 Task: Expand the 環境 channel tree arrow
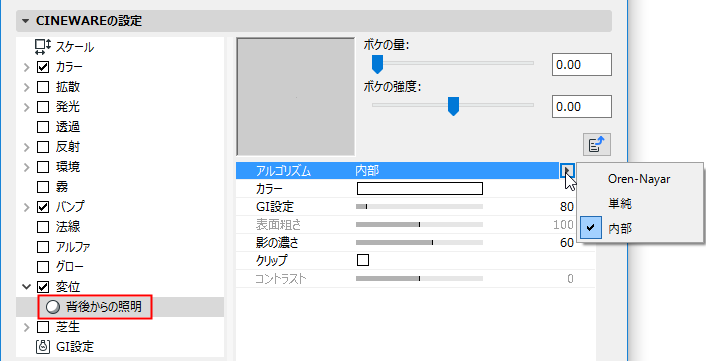(x=27, y=167)
